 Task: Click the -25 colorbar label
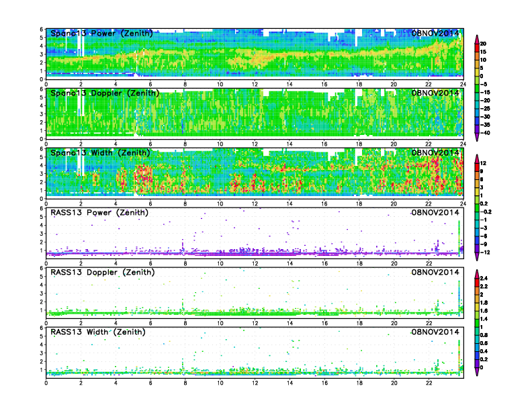485,109
